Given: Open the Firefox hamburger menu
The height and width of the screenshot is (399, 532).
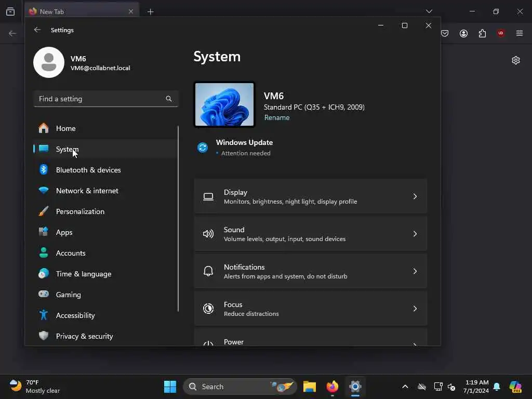Looking at the screenshot, I should (520, 33).
